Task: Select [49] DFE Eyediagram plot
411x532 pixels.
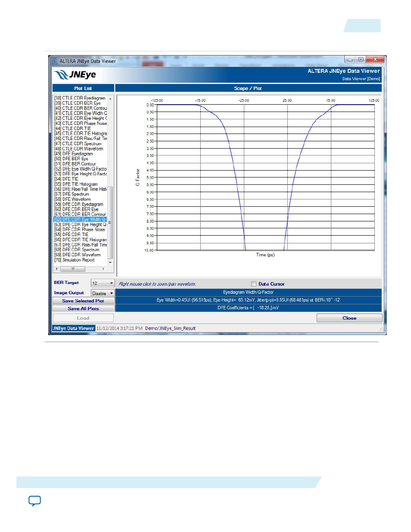Action: (78, 154)
